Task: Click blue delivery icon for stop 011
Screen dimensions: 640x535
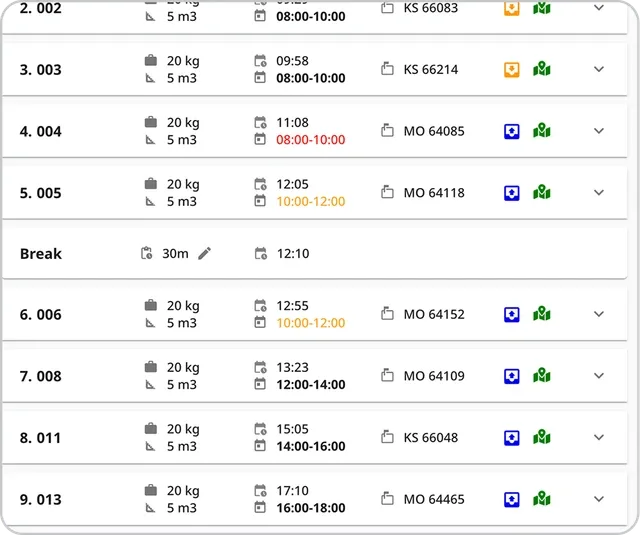Action: click(511, 437)
